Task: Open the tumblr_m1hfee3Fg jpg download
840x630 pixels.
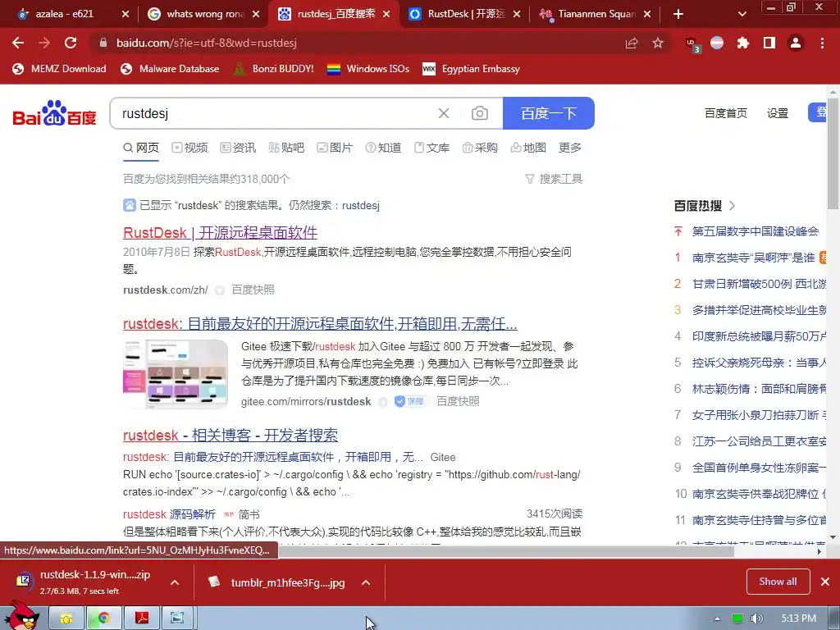Action: pos(288,582)
